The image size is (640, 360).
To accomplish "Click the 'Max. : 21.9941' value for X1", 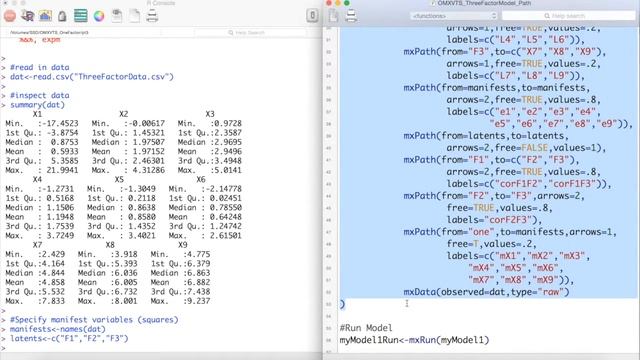I will tap(42, 170).
